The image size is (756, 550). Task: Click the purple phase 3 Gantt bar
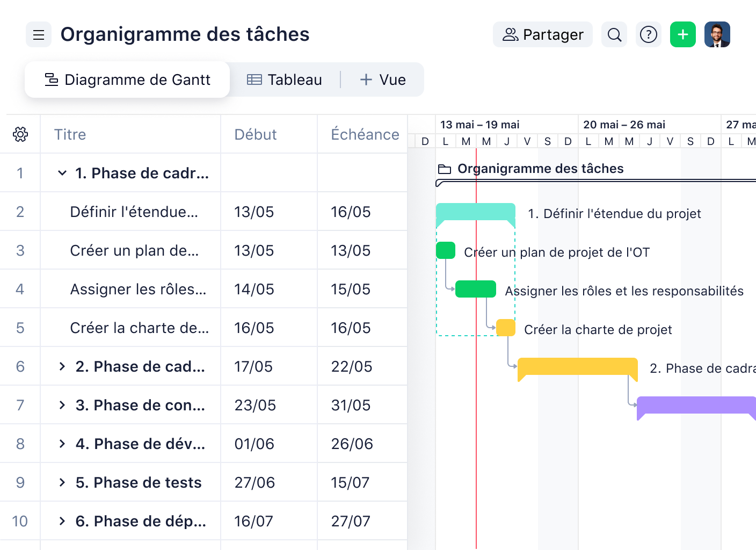[x=696, y=406]
